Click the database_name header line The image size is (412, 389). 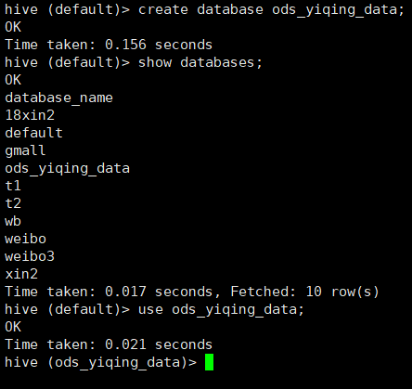coord(59,98)
